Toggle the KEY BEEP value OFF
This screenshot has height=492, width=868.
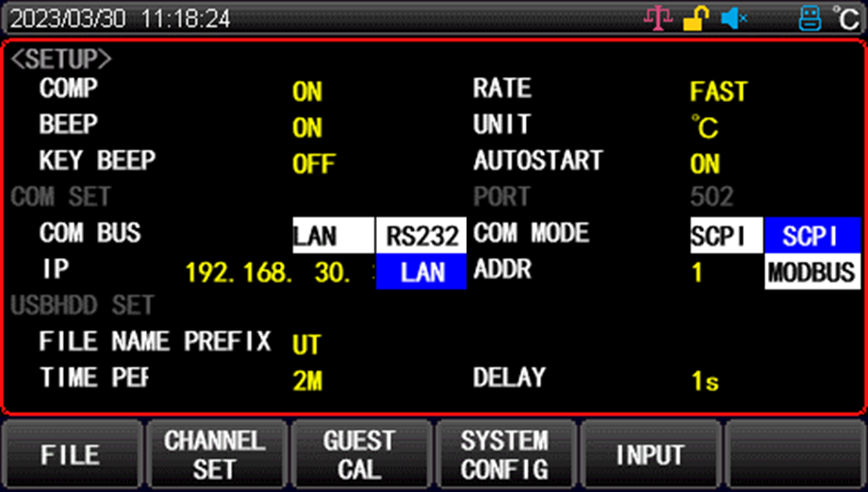coord(314,164)
